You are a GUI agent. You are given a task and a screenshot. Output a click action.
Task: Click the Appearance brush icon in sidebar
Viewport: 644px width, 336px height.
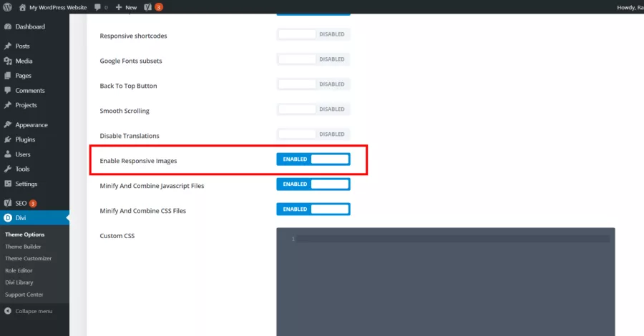[x=8, y=124]
